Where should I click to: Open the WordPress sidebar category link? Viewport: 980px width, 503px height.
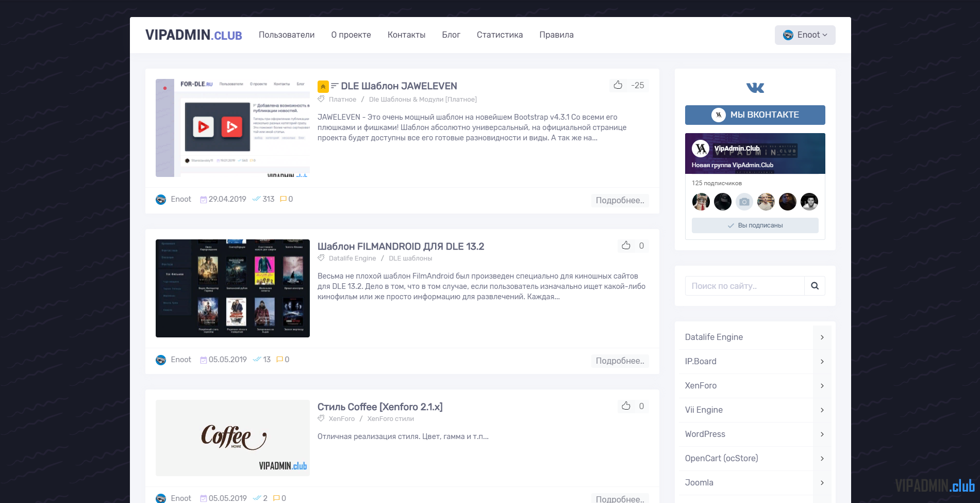pos(705,434)
